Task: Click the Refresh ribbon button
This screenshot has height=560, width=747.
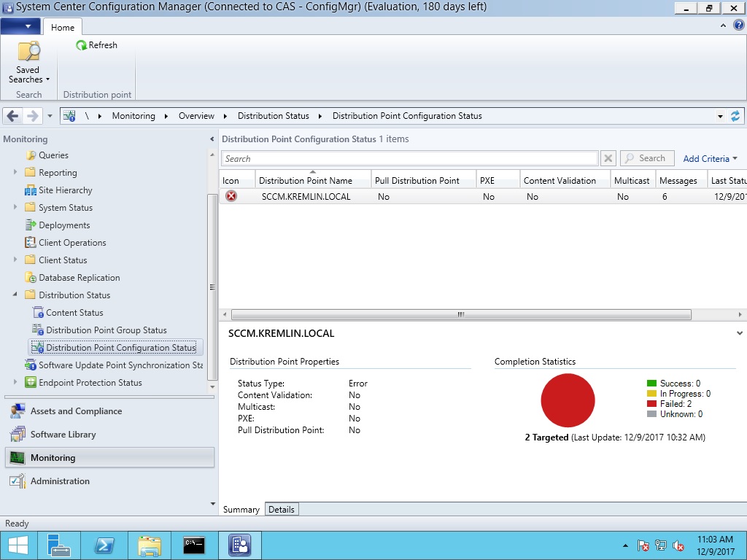Action: [97, 45]
